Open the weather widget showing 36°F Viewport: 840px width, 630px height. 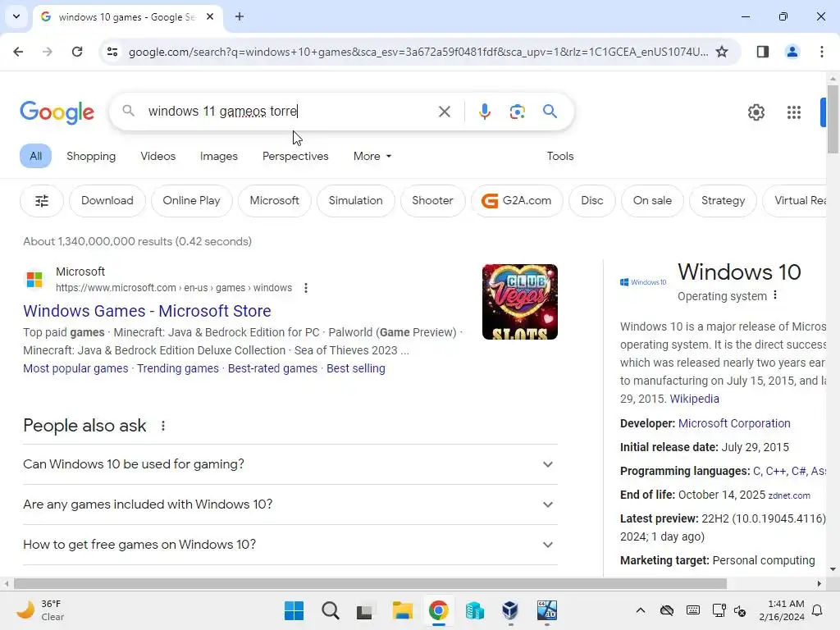[x=40, y=610]
